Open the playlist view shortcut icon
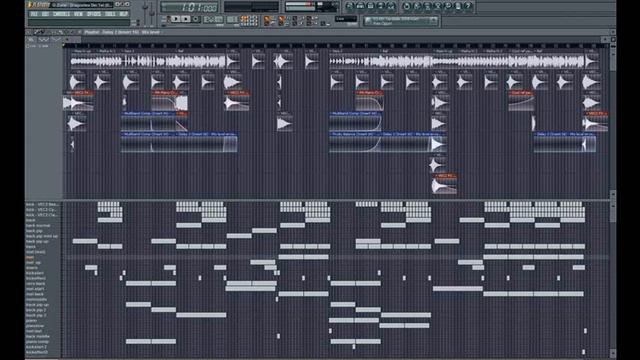Viewport: 640px width, 360px height. pos(349,6)
